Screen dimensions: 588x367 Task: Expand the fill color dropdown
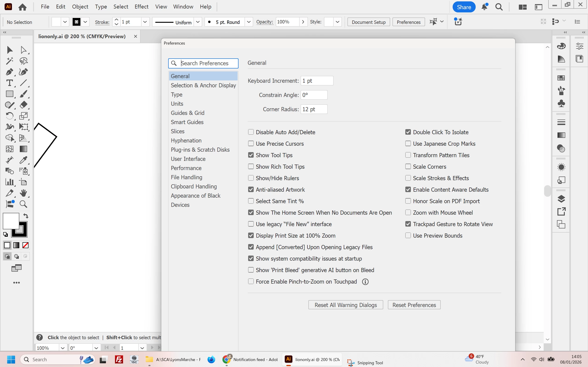point(65,22)
